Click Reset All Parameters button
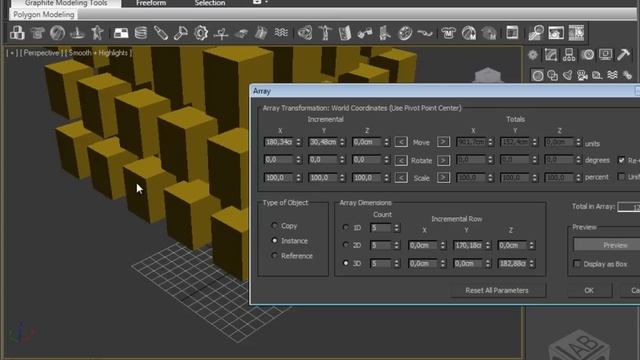This screenshot has height=360, width=640. coord(497,290)
